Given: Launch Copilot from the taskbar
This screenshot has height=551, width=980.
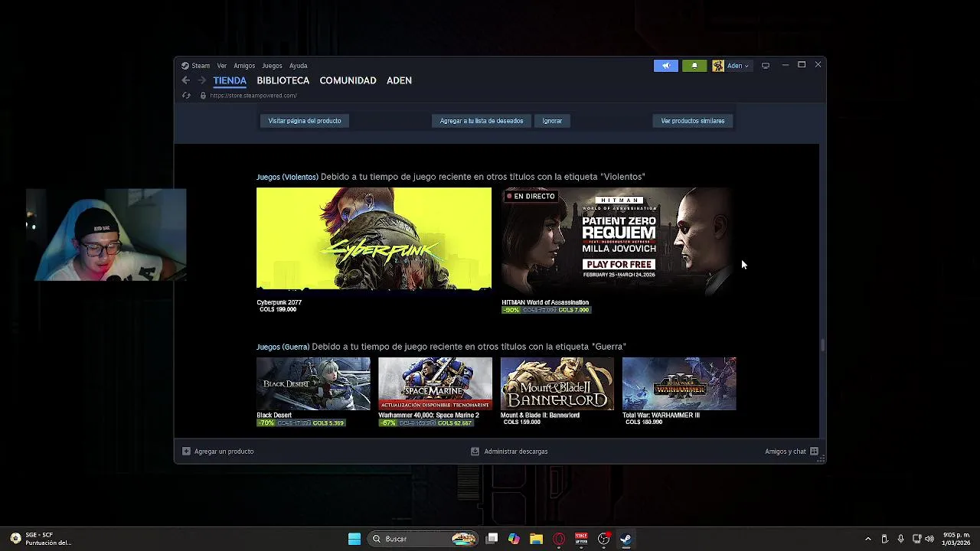Looking at the screenshot, I should (514, 539).
